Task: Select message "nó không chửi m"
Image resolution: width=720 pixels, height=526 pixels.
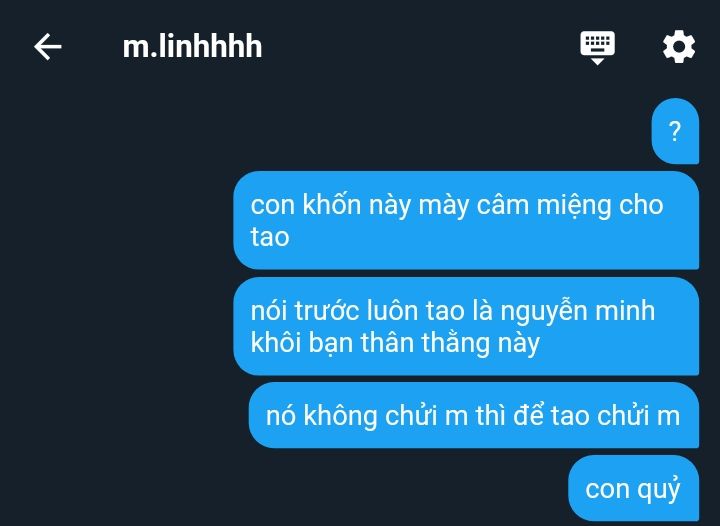Action: pos(473,415)
